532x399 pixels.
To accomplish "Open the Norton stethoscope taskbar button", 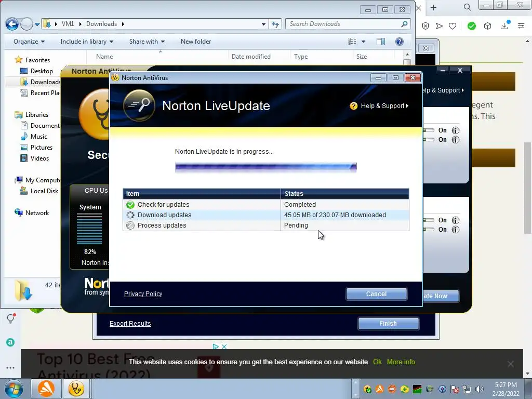I will coord(76,389).
